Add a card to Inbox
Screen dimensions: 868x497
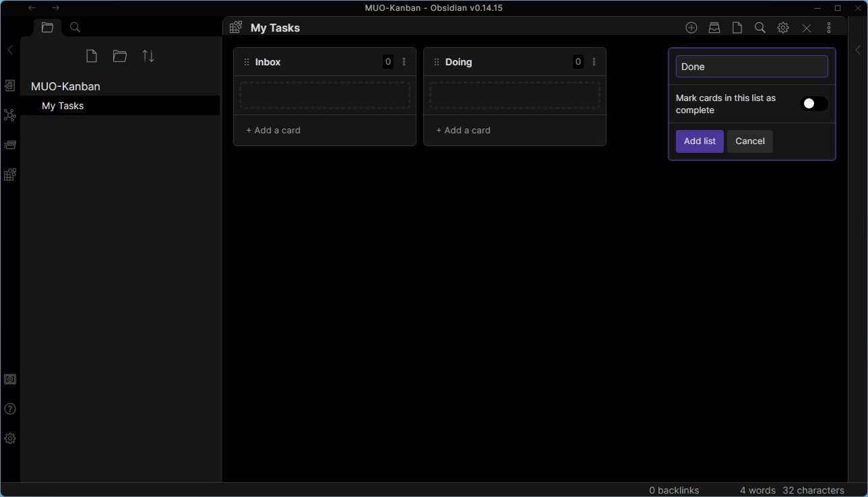click(x=273, y=130)
